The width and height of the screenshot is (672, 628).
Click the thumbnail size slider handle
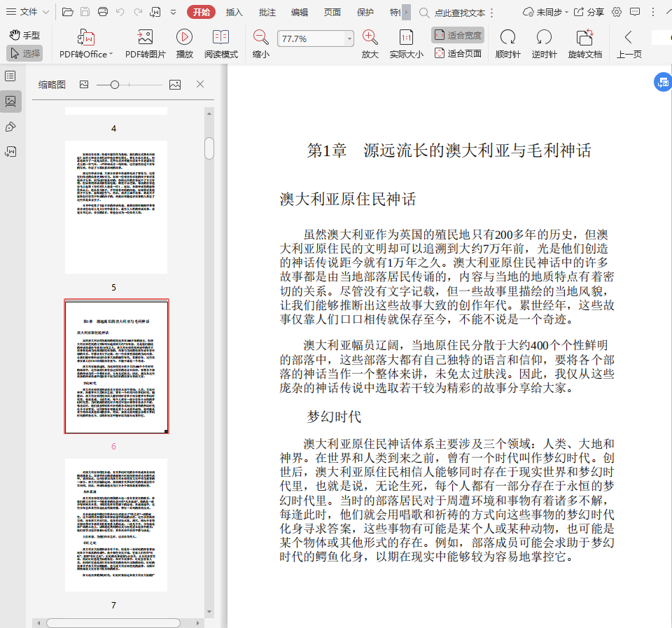pyautogui.click(x=114, y=85)
